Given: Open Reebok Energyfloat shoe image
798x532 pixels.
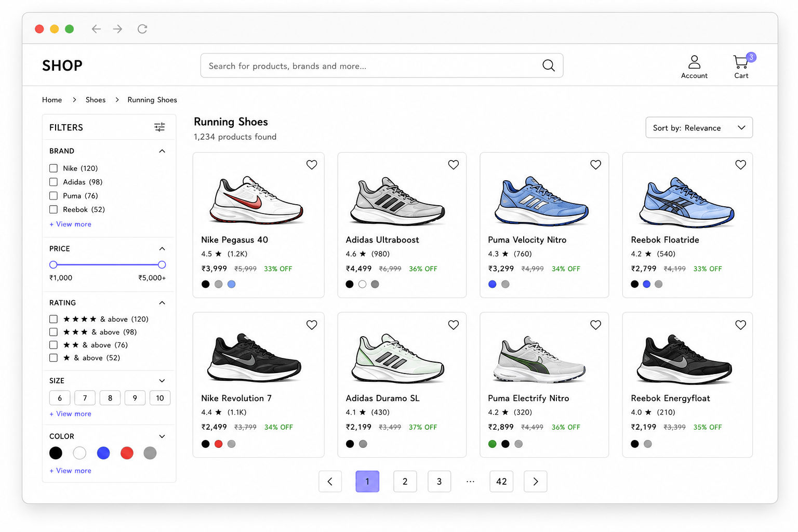Looking at the screenshot, I should [685, 359].
